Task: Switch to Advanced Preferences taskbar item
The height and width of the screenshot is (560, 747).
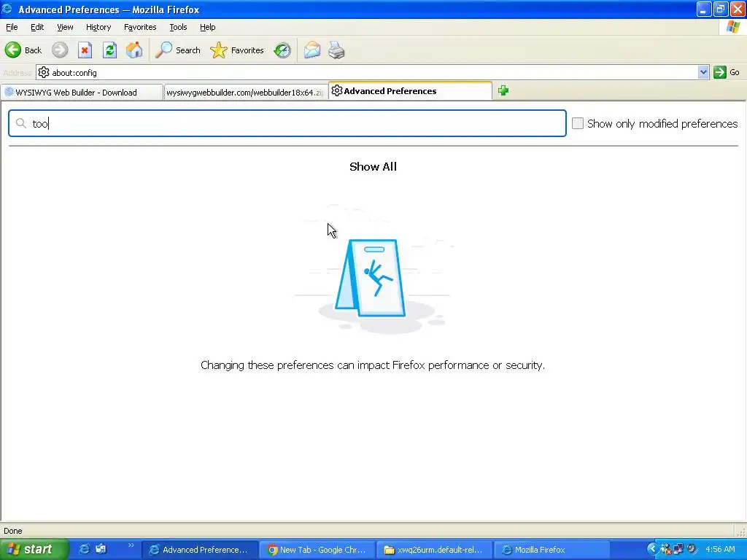Action: [x=200, y=550]
